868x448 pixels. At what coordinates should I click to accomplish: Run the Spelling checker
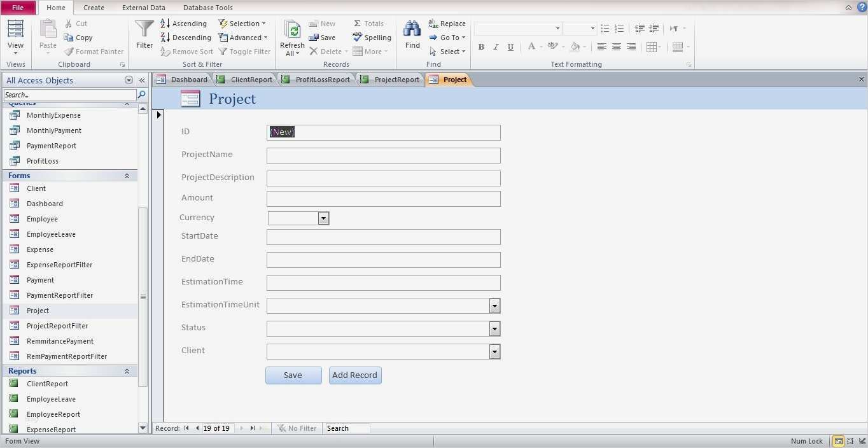coord(372,38)
